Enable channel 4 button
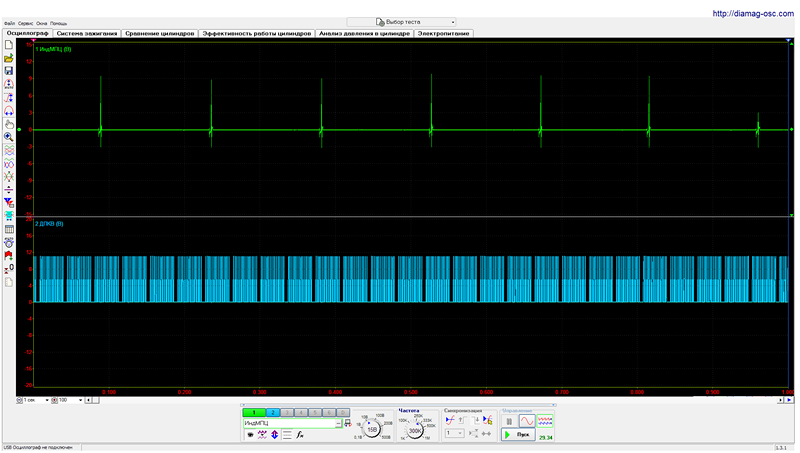Viewport: 800px width, 453px height. [x=301, y=412]
